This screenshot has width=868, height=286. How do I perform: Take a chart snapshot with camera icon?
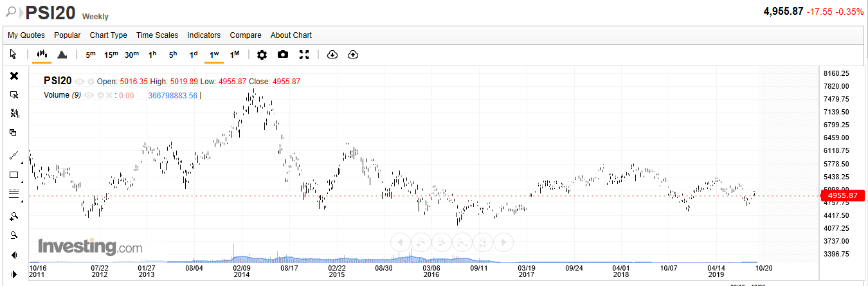pos(283,55)
